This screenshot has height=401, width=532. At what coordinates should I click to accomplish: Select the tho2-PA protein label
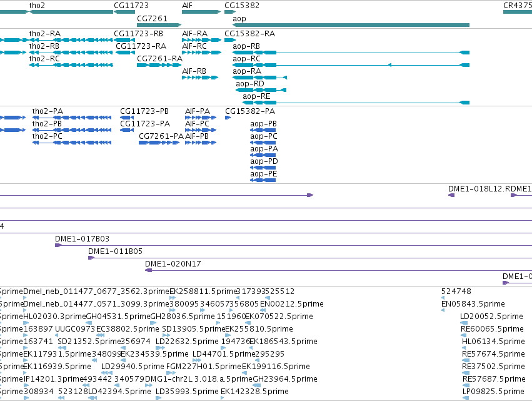[x=48, y=111]
